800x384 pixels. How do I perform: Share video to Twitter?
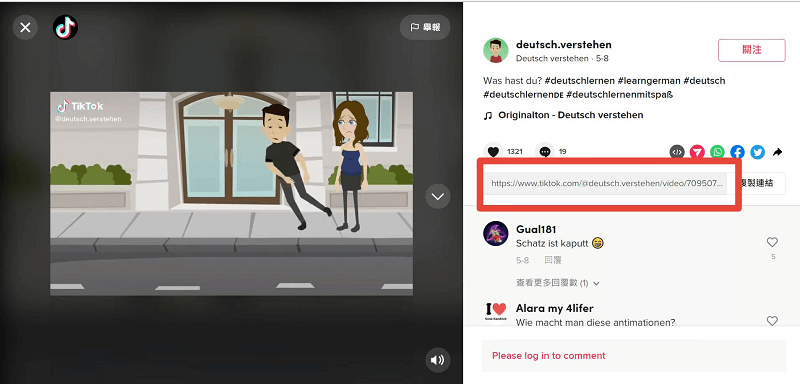point(758,151)
